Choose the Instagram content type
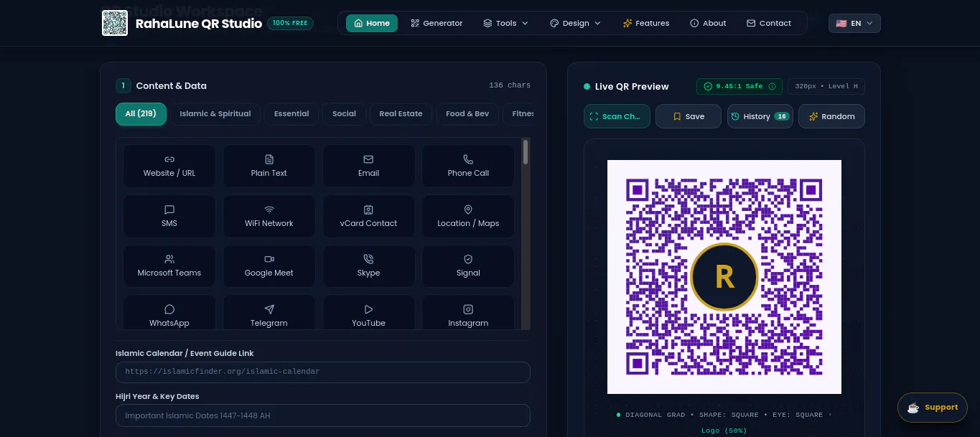This screenshot has height=437, width=980. click(468, 313)
